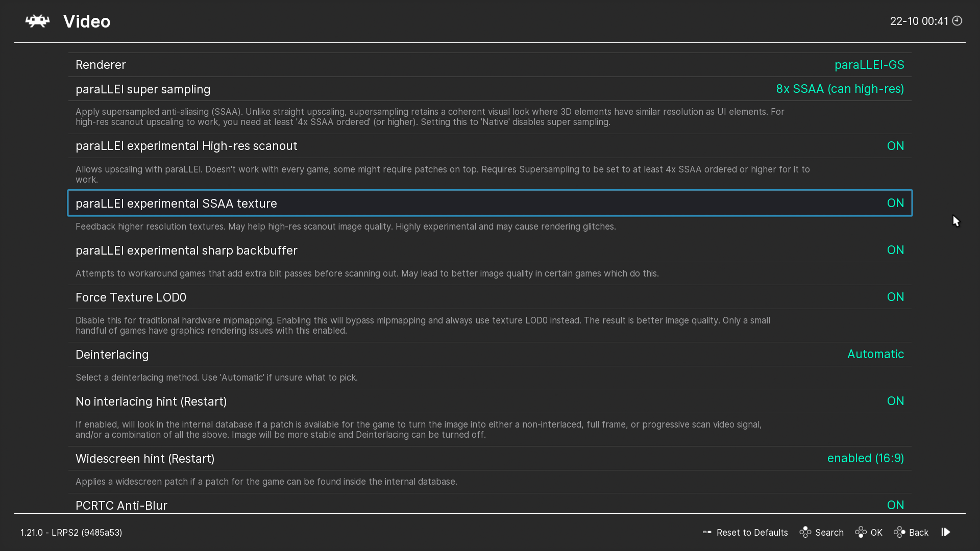
Task: Toggle paraLLEl experimental SSAA texture setting
Action: [895, 203]
